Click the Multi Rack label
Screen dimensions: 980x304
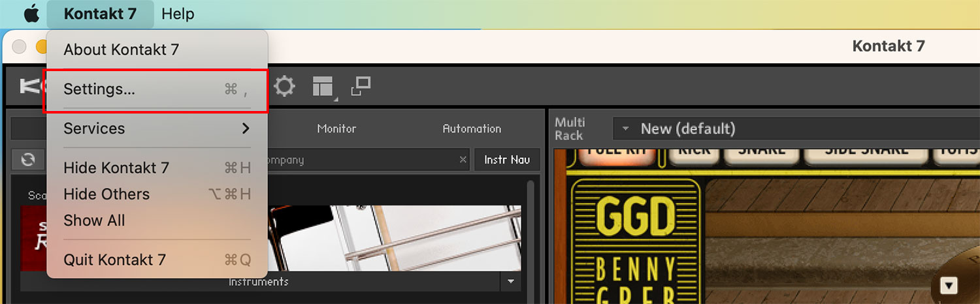[570, 129]
